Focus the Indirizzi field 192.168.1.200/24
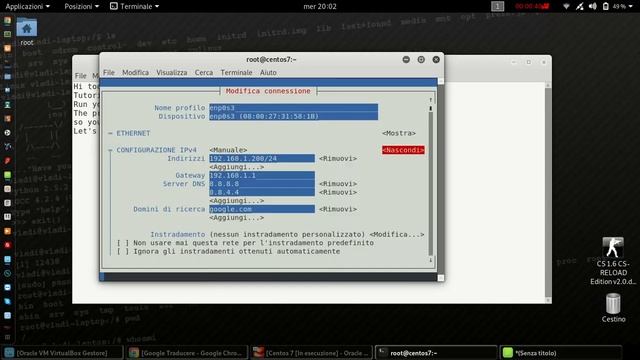This screenshot has width=640, height=360. (262, 158)
